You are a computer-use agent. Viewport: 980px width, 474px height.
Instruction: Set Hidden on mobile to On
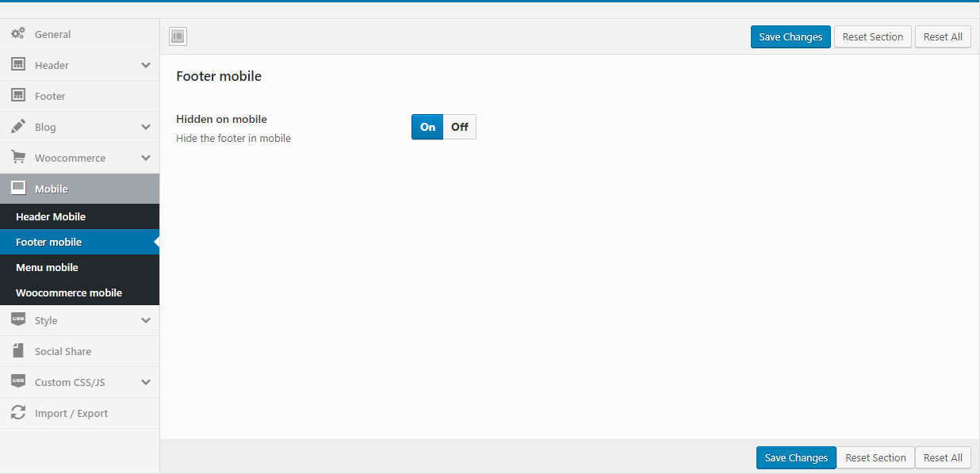click(427, 127)
